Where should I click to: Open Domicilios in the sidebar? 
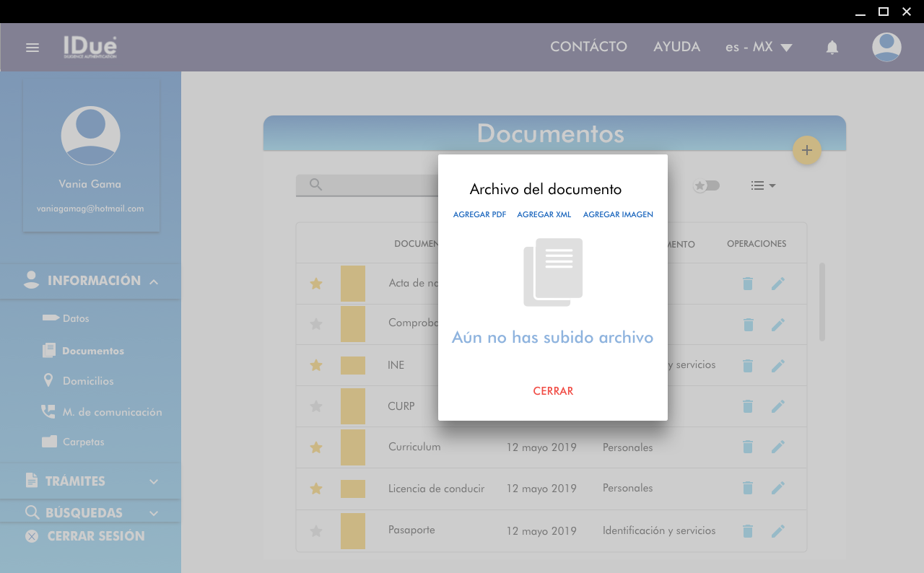click(88, 381)
